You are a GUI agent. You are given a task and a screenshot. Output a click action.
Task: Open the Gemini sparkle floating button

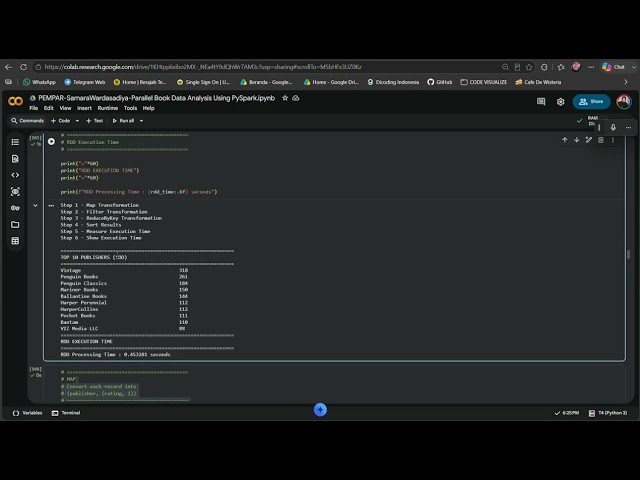320,409
